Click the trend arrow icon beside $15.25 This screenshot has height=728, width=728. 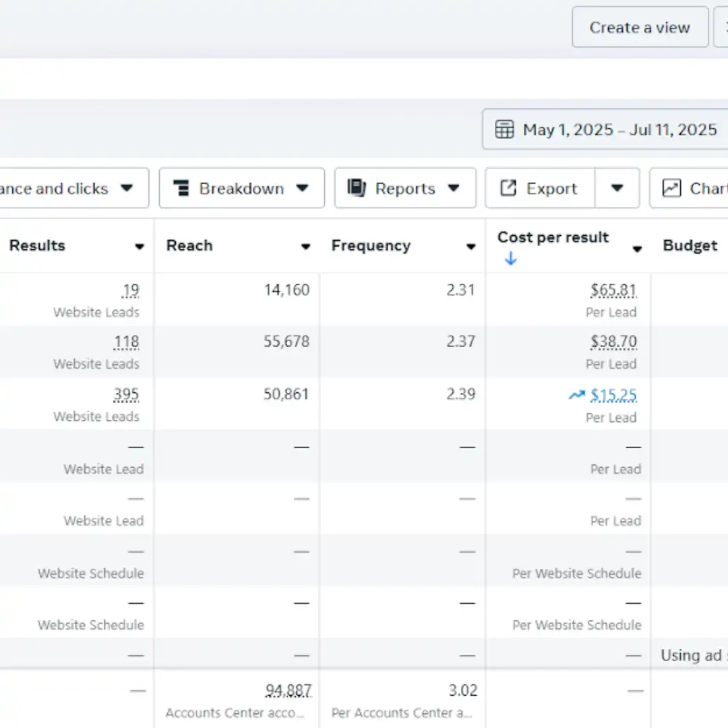[x=576, y=395]
